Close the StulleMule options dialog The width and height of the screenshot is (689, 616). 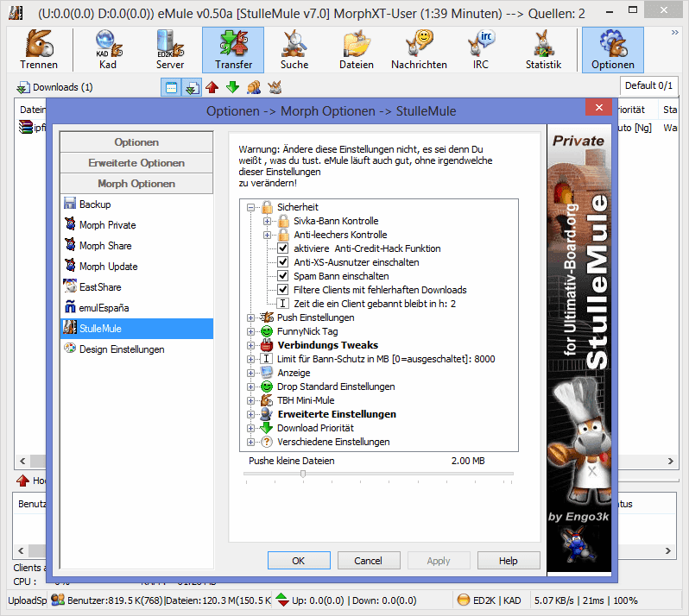click(598, 108)
